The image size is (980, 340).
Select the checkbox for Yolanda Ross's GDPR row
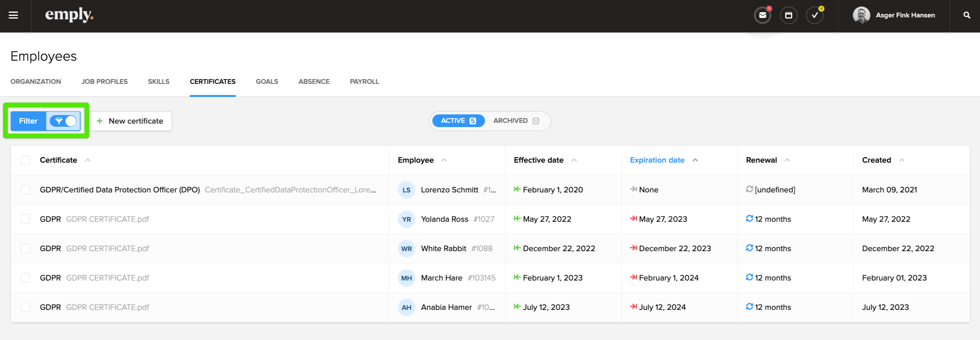click(x=26, y=219)
